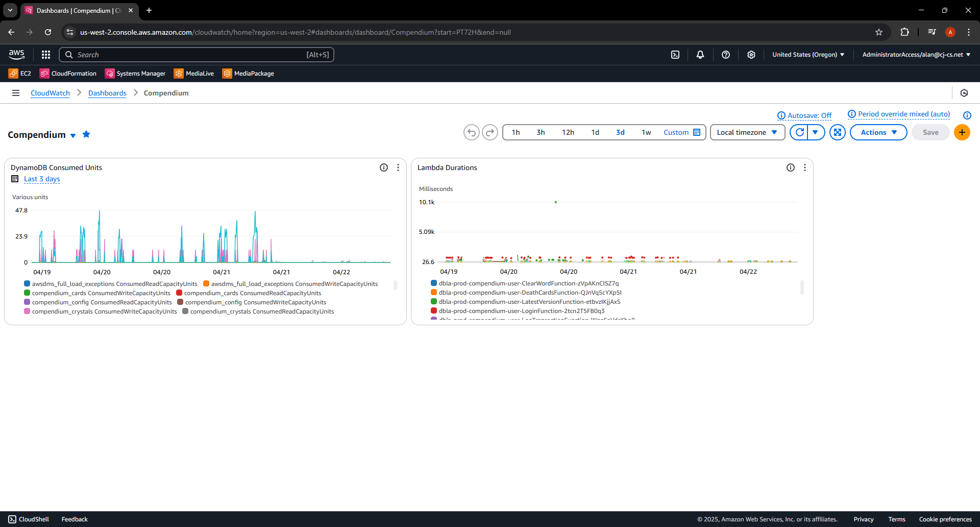Toggle compendium_config ConsumedReadCapacityUnits legend series

[98, 302]
